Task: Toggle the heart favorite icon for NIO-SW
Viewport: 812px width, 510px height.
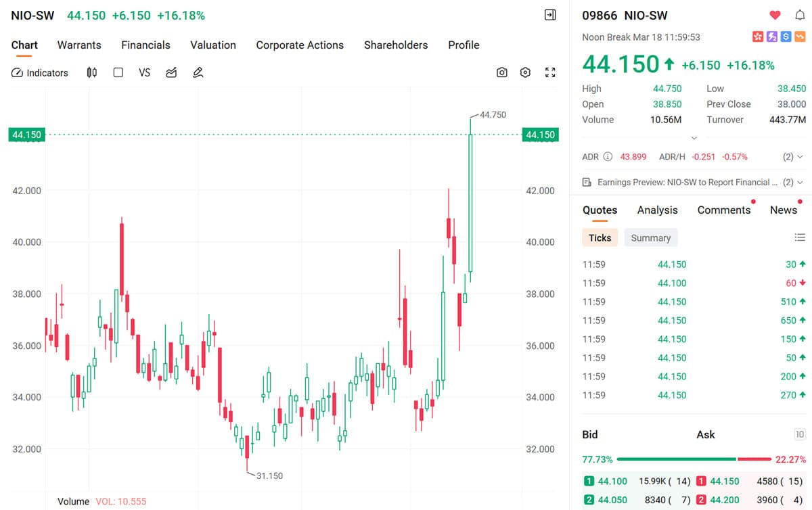Action: 775,15
